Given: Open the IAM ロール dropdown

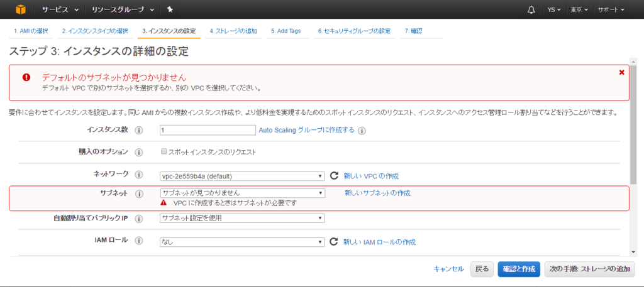Looking at the screenshot, I should pos(242,242).
